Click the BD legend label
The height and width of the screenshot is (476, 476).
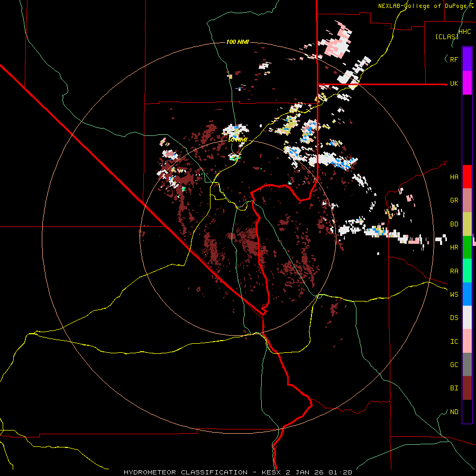click(x=454, y=224)
